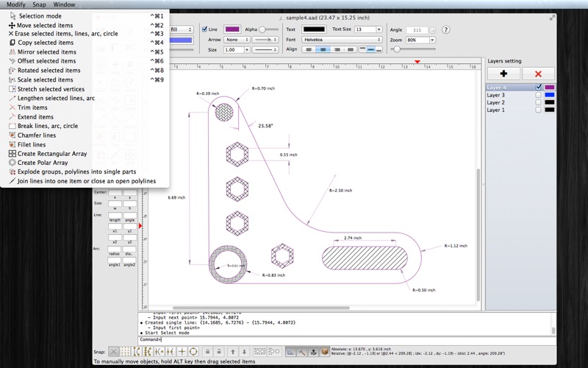Set text alignment to center

323,49
